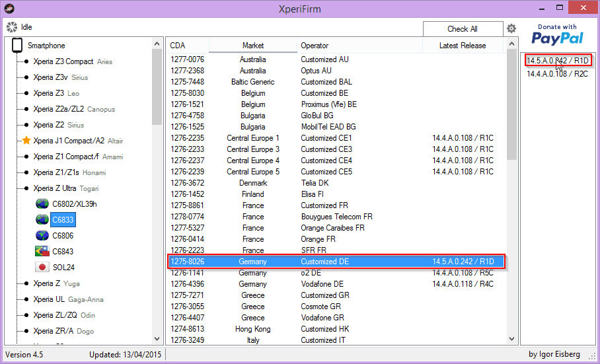Select the Elisa FI row

coord(336,194)
